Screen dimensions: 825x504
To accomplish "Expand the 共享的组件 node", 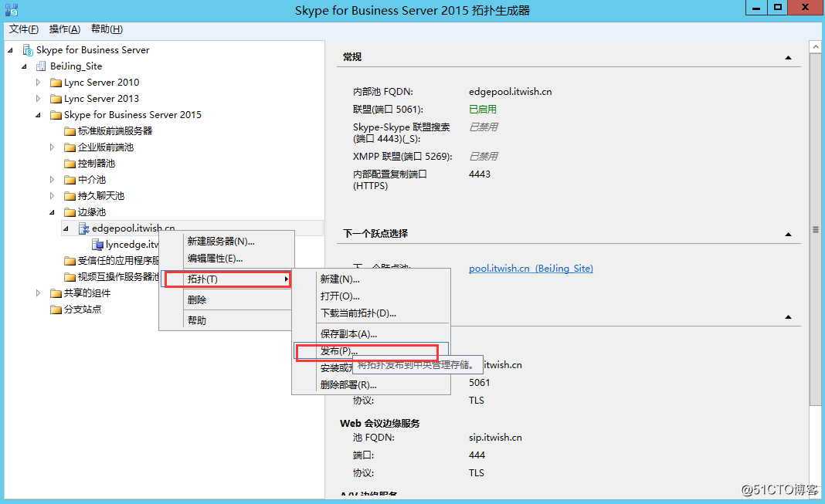I will (38, 293).
